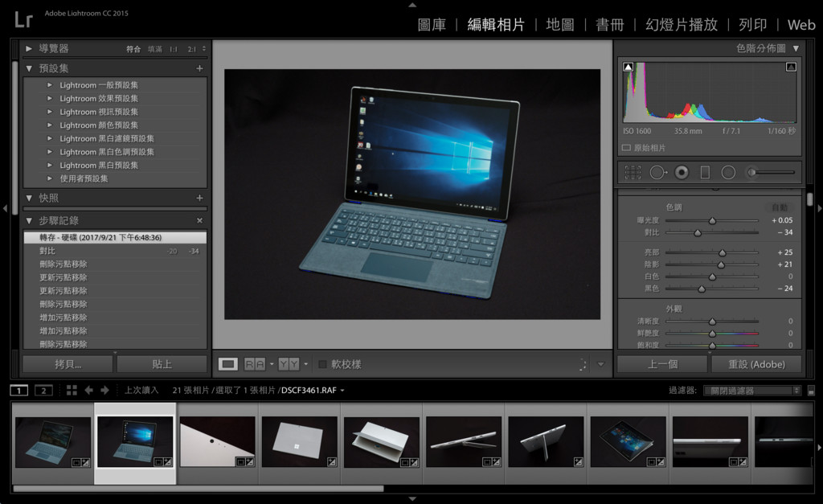
Task: Select the Radial Filter tool
Action: [728, 172]
